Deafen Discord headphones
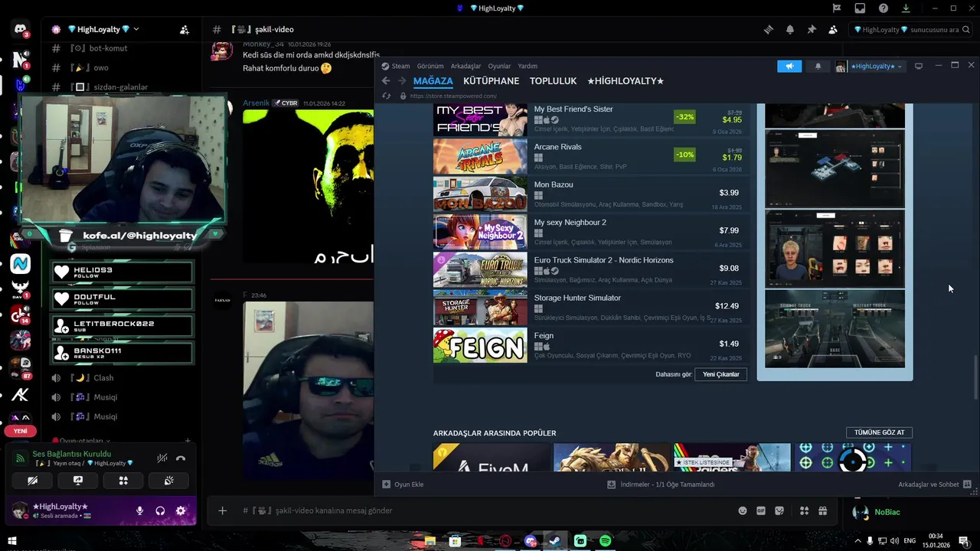The height and width of the screenshot is (551, 980). 160,510
